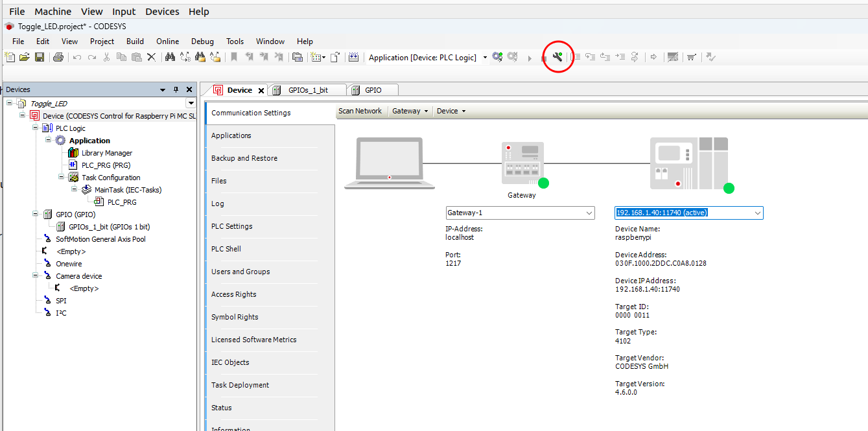Switch to the GPIO editor tab
This screenshot has width=868, height=431.
(373, 90)
